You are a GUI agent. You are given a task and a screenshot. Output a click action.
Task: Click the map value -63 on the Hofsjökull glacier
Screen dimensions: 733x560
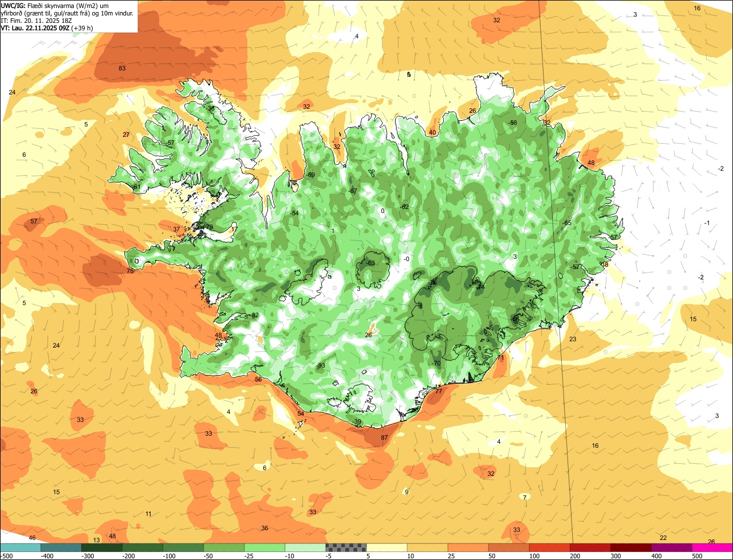(370, 263)
